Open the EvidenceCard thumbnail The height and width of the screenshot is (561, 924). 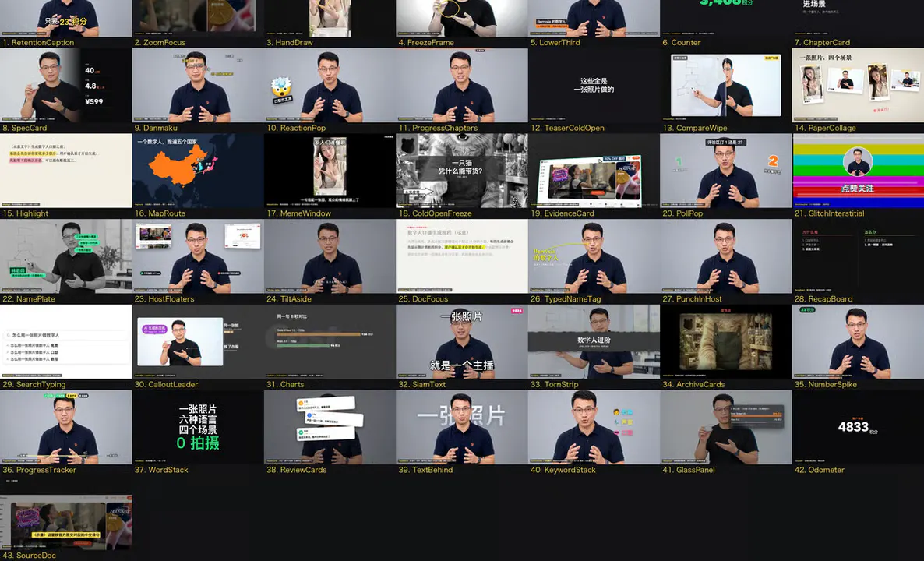[x=594, y=171]
